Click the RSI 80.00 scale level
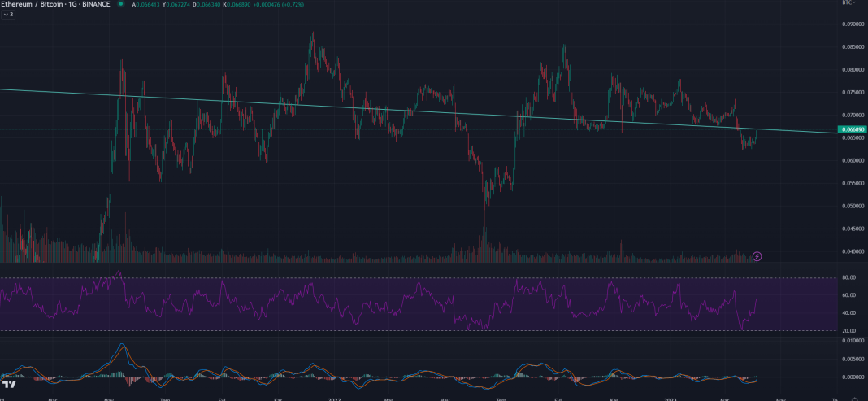The height and width of the screenshot is (401, 868). click(x=850, y=277)
